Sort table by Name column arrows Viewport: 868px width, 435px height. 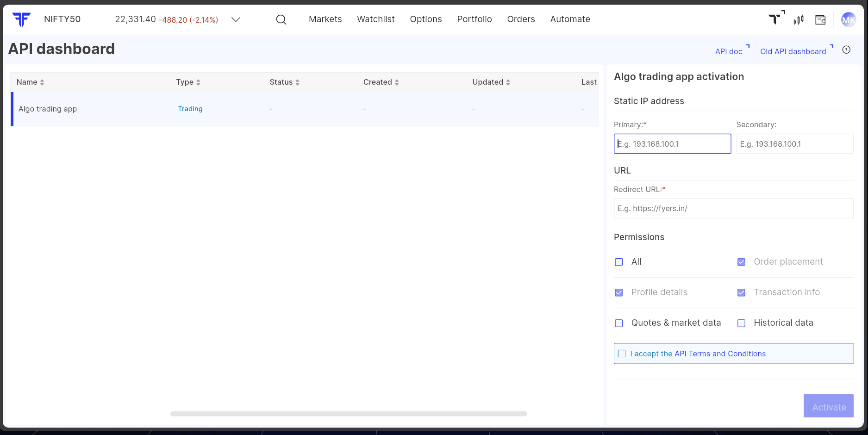click(42, 82)
